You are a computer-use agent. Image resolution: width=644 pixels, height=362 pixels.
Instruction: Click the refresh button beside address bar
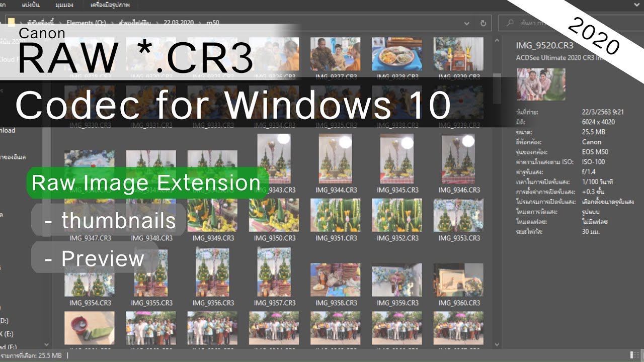click(x=484, y=23)
